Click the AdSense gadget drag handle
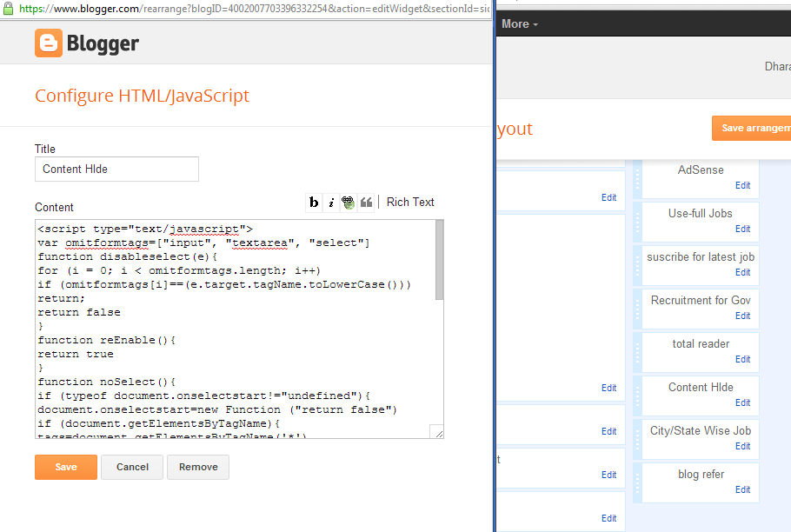 [x=638, y=178]
